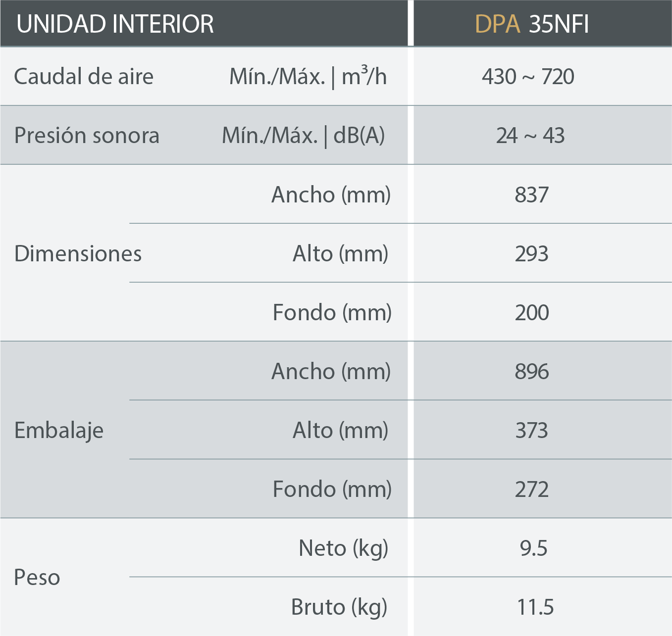Click the Embalaje width value 896
672x636 pixels.
(531, 371)
